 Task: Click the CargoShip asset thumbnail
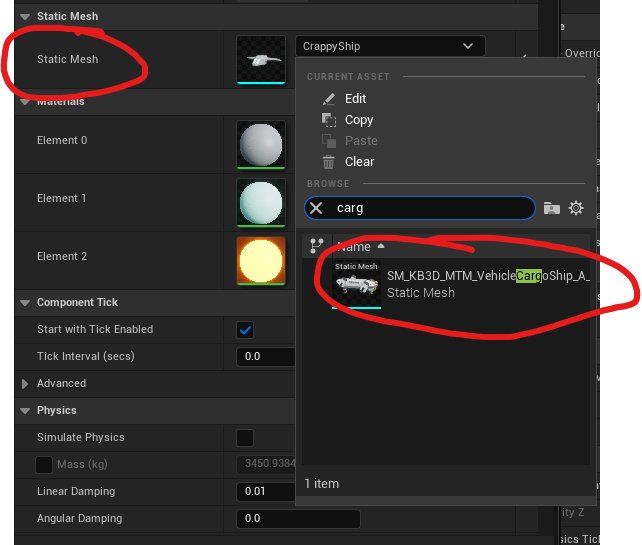(356, 284)
